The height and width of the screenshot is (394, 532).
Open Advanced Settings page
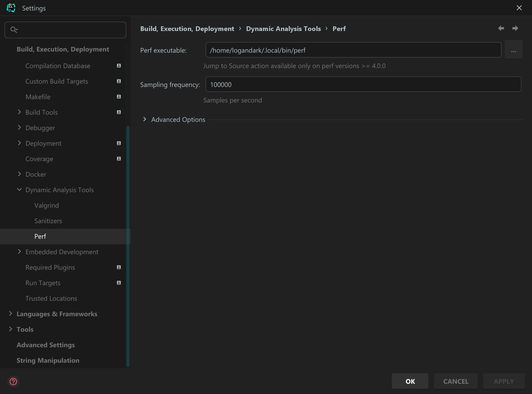46,345
